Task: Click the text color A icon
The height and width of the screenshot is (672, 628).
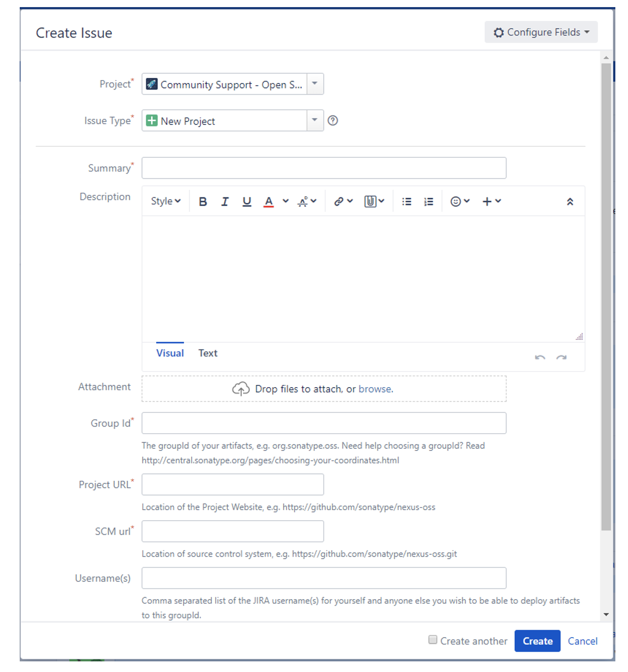Action: coord(269,201)
